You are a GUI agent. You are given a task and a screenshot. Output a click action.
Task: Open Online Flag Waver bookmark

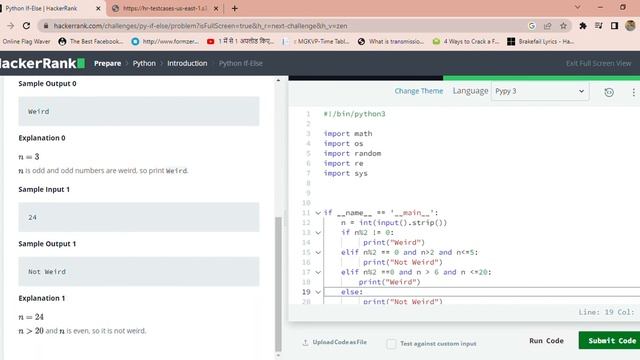[26, 41]
